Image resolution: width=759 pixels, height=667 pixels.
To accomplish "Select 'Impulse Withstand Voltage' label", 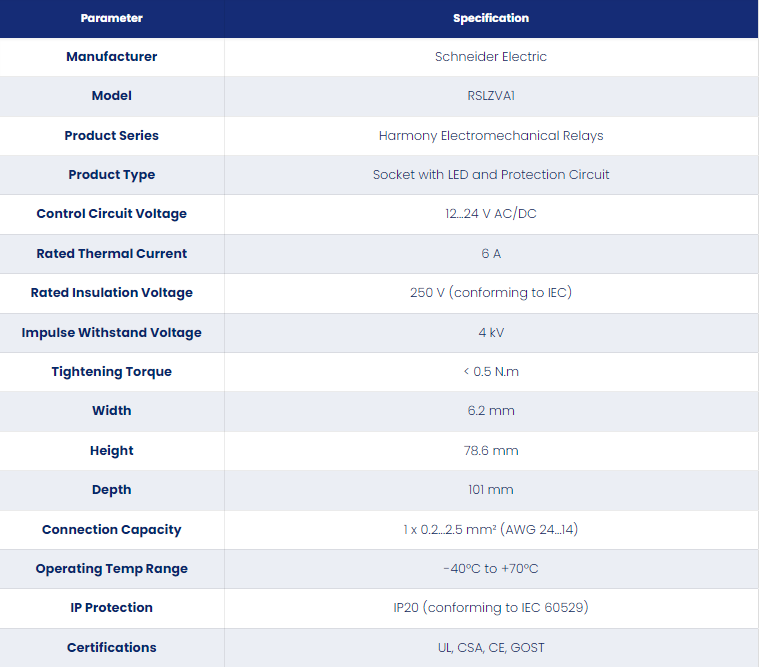I will click(x=111, y=333).
